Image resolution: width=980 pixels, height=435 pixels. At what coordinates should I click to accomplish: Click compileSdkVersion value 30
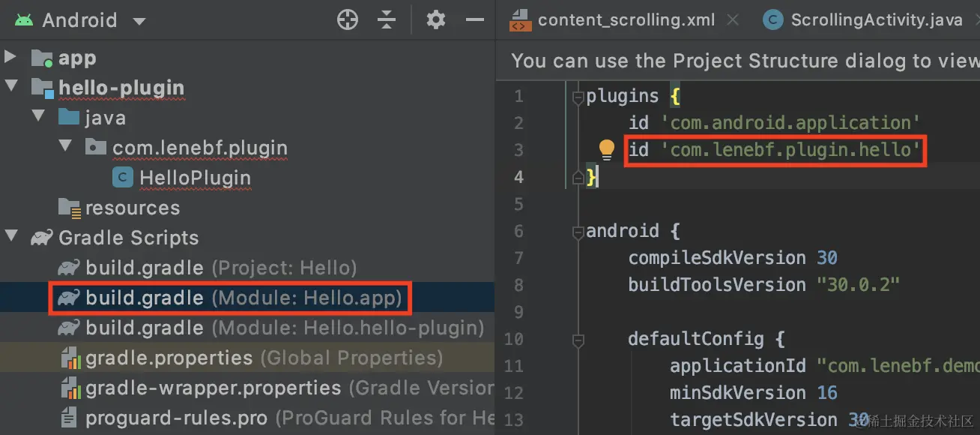(x=827, y=258)
